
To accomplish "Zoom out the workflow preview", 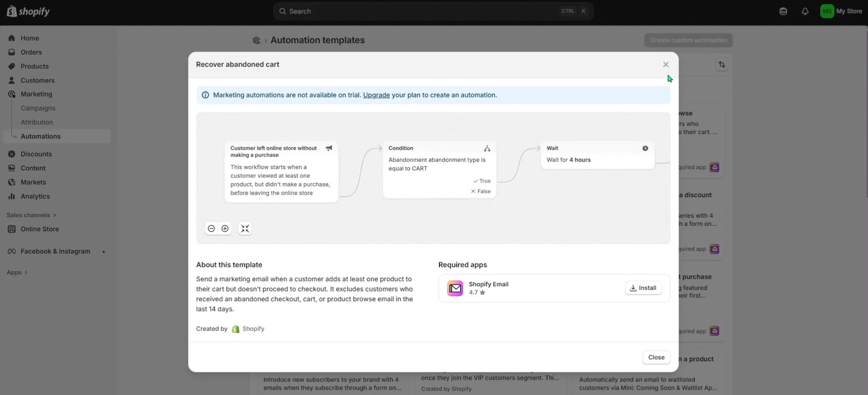I will (212, 229).
